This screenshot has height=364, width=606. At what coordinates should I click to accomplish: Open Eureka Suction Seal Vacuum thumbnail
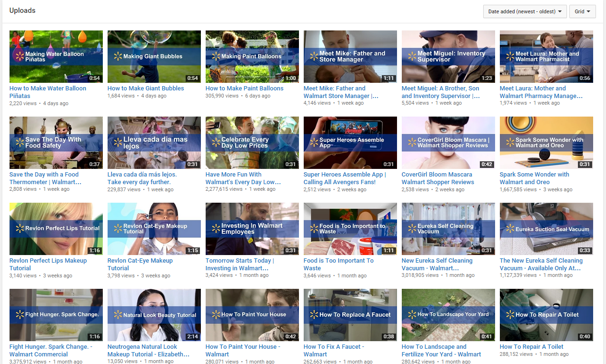(x=546, y=229)
